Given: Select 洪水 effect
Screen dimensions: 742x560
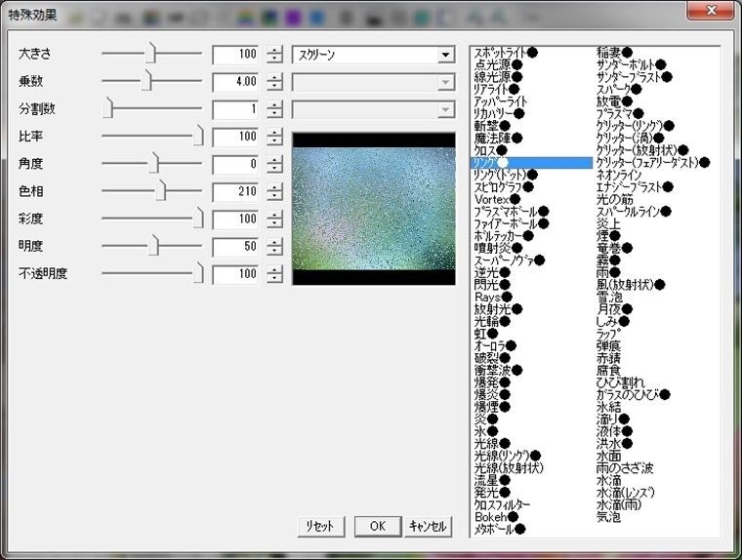Looking at the screenshot, I should click(614, 444).
